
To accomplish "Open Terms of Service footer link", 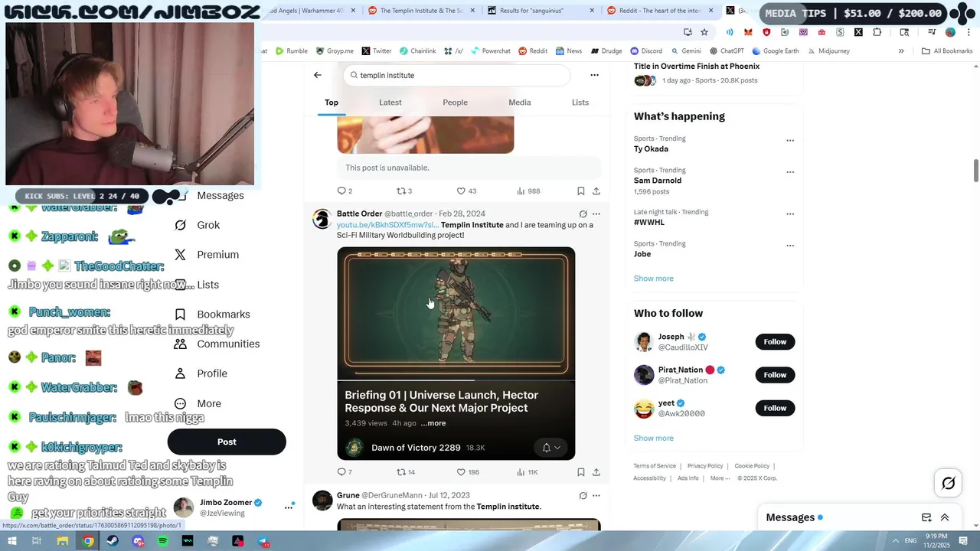I will 655,466.
